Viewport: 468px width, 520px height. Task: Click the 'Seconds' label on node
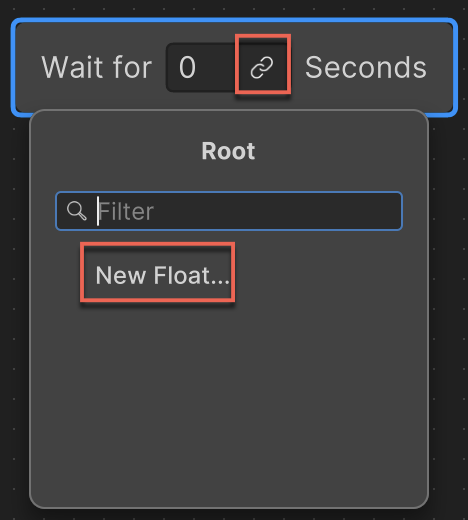tap(366, 67)
